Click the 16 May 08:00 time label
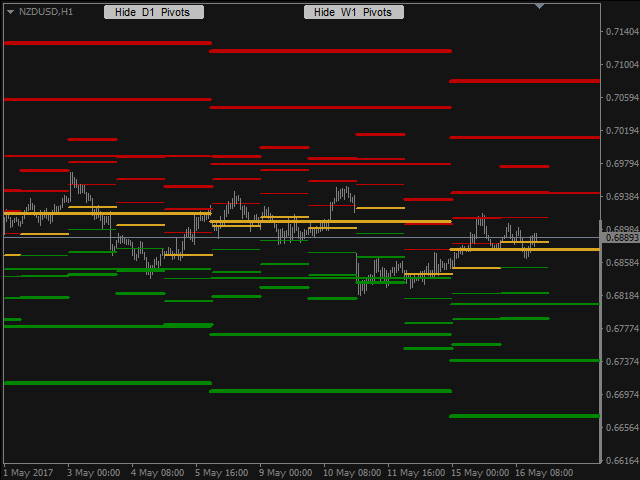 point(544,473)
